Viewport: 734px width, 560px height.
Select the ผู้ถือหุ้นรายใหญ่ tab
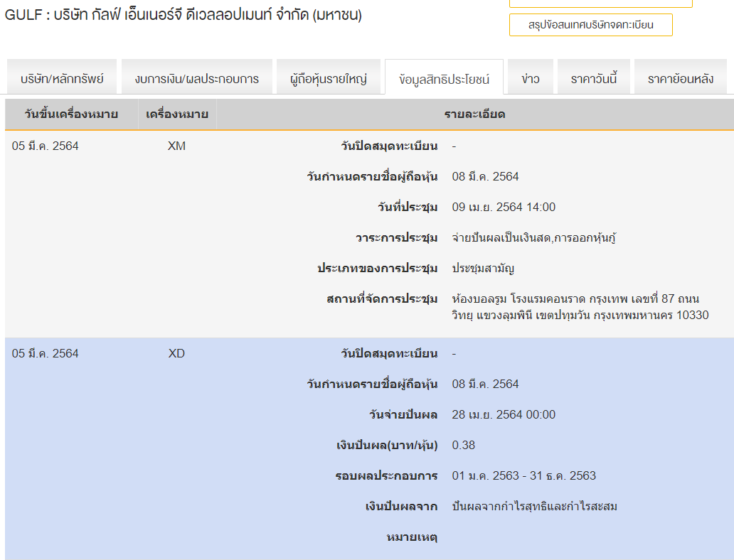pos(328,78)
